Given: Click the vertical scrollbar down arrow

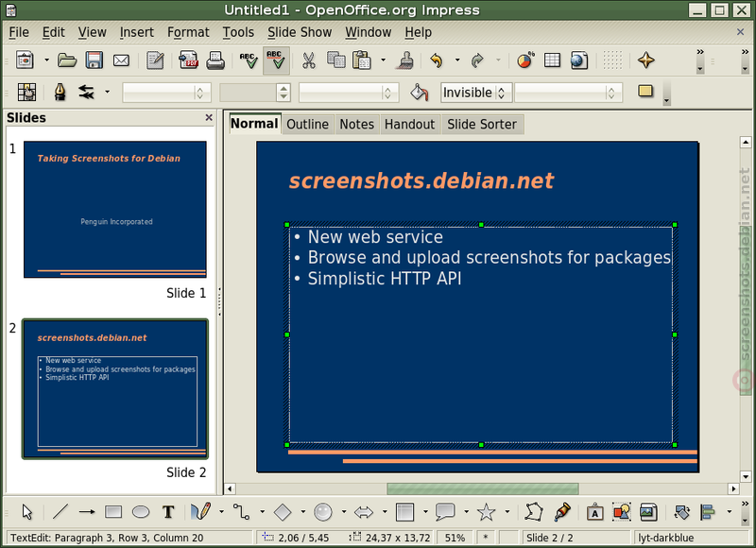Looking at the screenshot, I should [746, 477].
